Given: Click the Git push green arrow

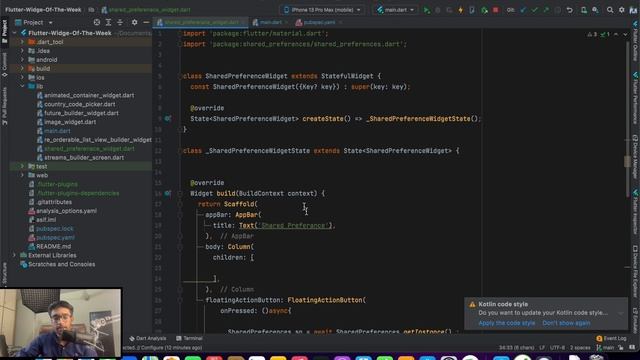Looking at the screenshot, I should (x=546, y=10).
